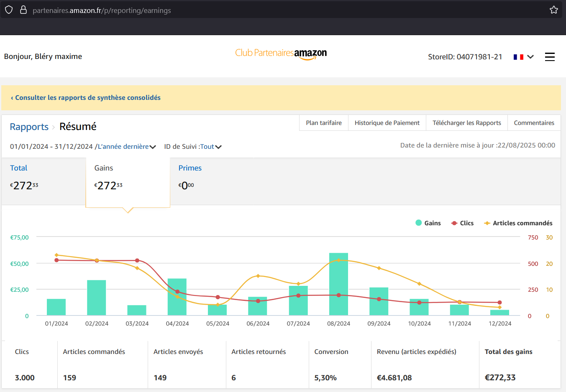Click the 08/2024 gains bar
The height and width of the screenshot is (392, 566).
338,284
